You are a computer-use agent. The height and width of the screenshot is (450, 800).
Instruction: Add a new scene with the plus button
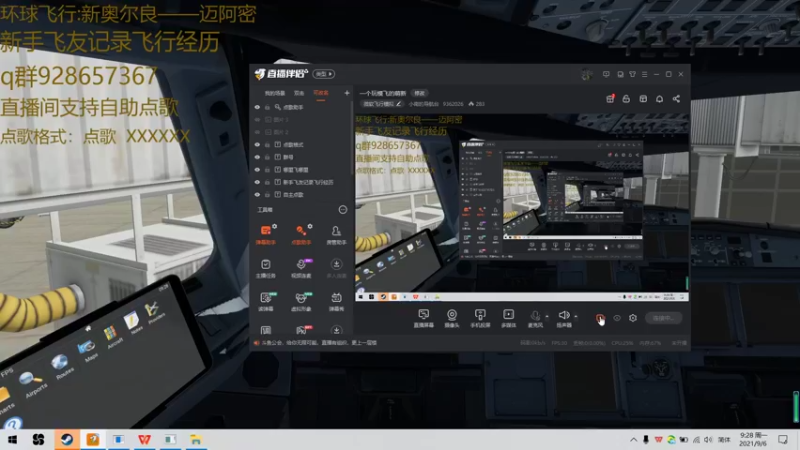tap(347, 93)
